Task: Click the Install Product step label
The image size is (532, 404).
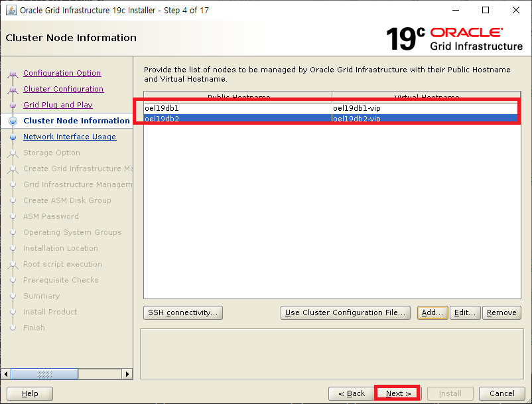Action: tap(50, 312)
